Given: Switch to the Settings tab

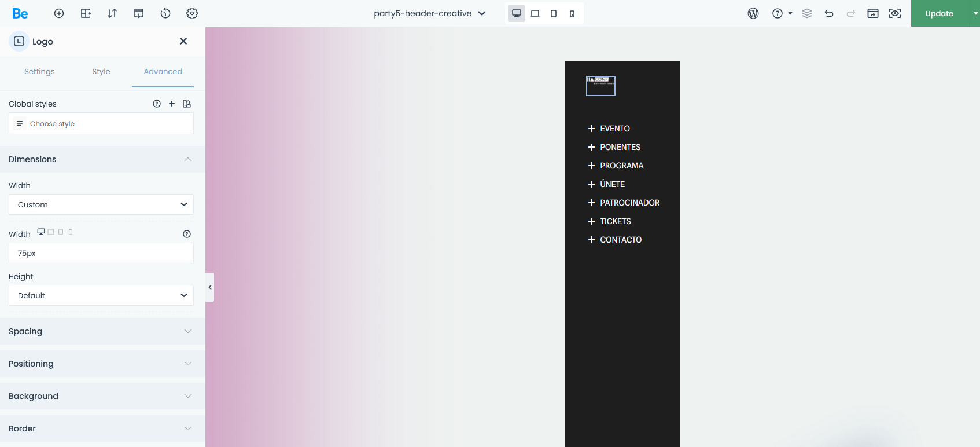Looking at the screenshot, I should (x=39, y=72).
